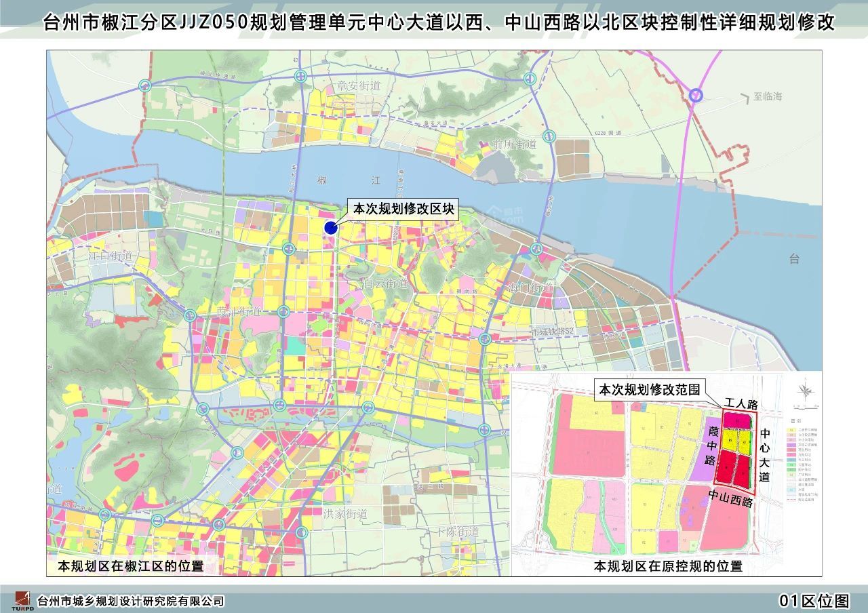The height and width of the screenshot is (613, 868).
Task: Click the TURPD logo at bottom left
Action: 22,600
